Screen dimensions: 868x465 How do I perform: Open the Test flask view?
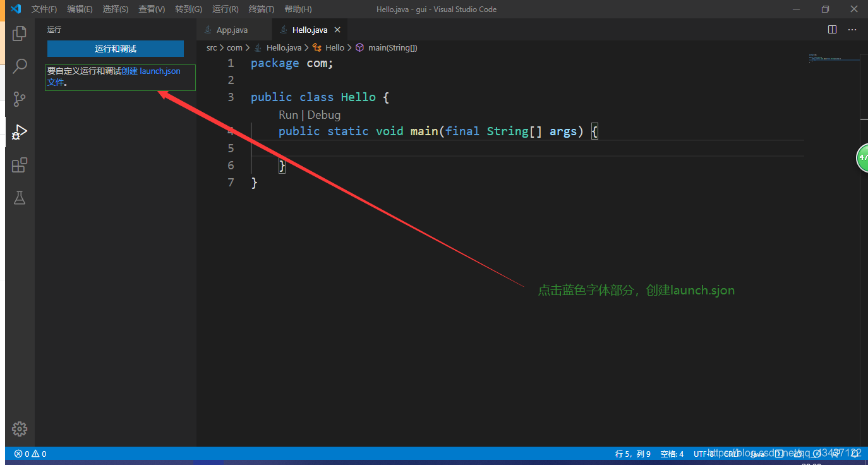tap(20, 198)
